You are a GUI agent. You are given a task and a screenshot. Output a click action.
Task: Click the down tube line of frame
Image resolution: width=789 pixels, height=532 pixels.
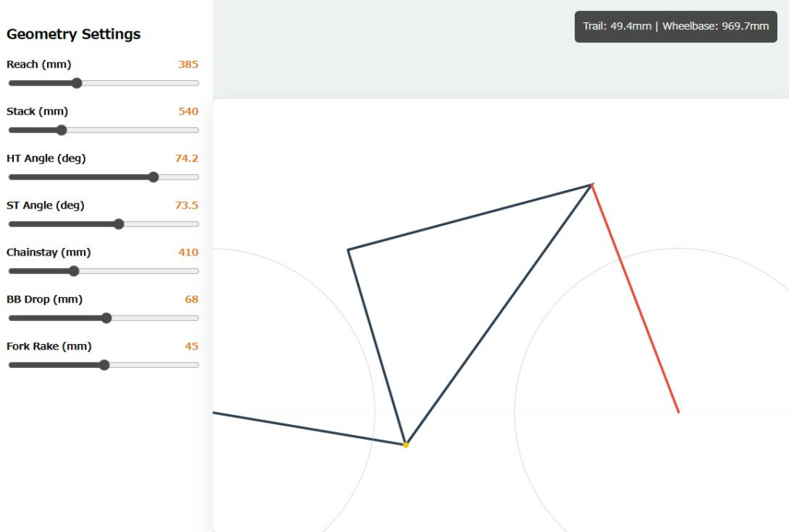tap(499, 314)
